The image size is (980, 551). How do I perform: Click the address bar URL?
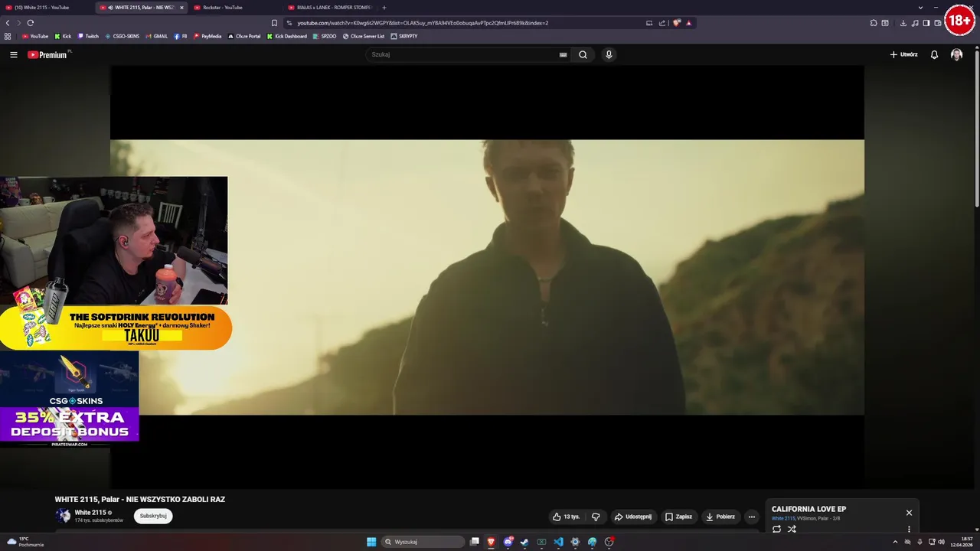[x=423, y=23]
